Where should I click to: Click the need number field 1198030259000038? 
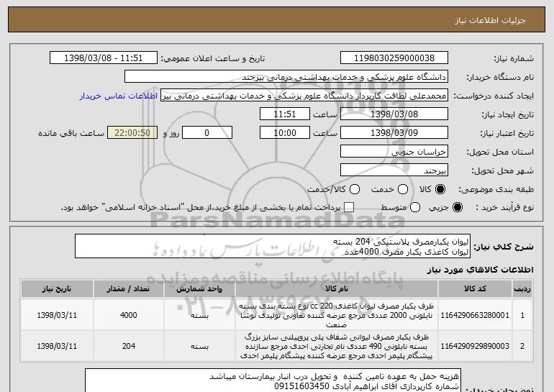pyautogui.click(x=394, y=58)
